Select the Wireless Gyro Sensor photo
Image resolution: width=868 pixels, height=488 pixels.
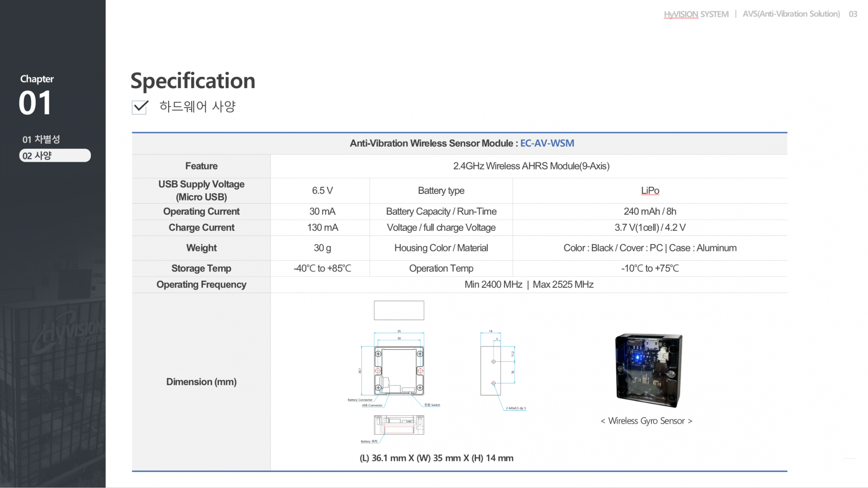[x=649, y=371]
